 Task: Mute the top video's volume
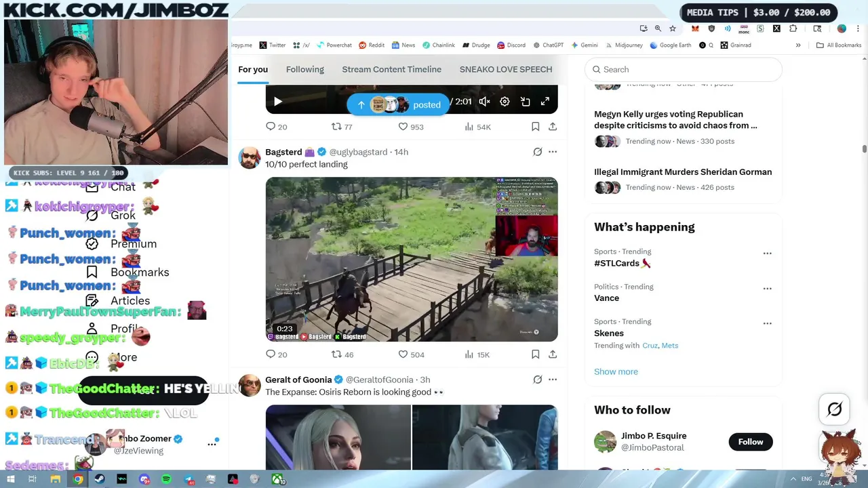click(x=484, y=102)
